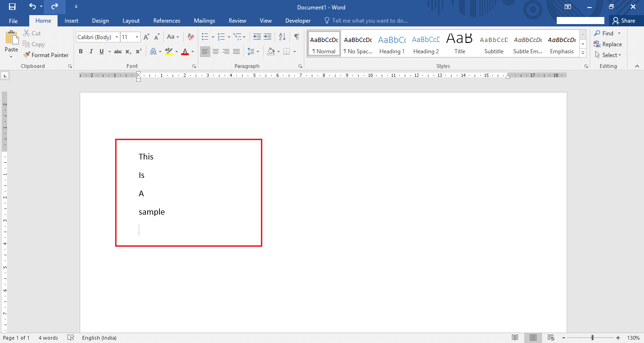Switch to the Mailings ribbon tab

pyautogui.click(x=204, y=20)
